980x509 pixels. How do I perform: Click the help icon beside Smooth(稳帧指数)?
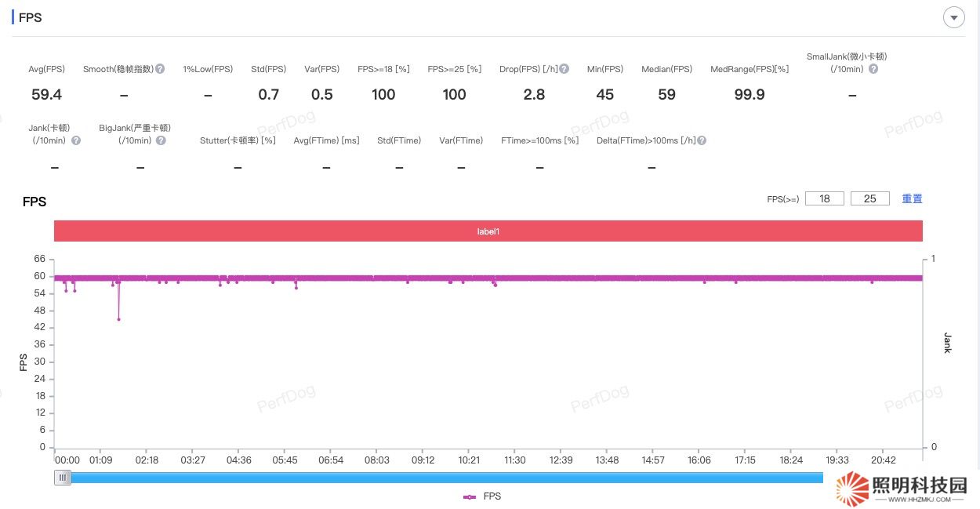pyautogui.click(x=160, y=69)
